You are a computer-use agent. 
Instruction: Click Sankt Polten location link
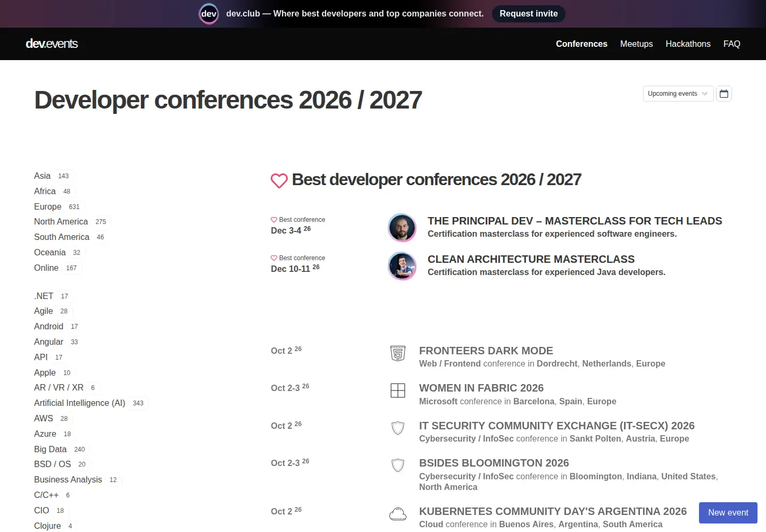tap(595, 438)
